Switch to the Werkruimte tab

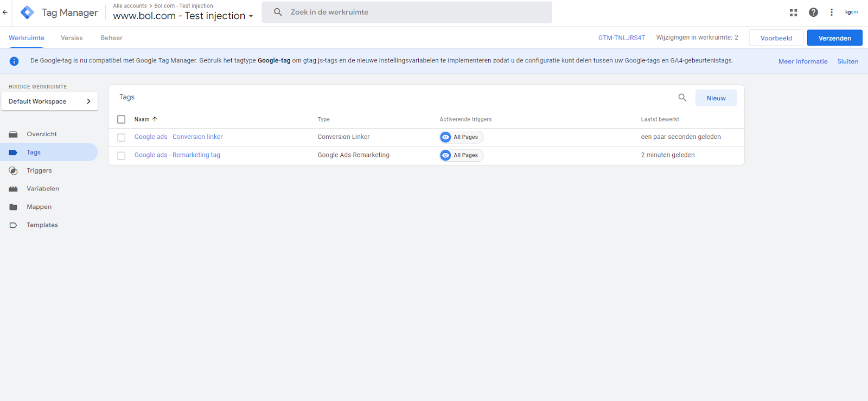tap(27, 38)
